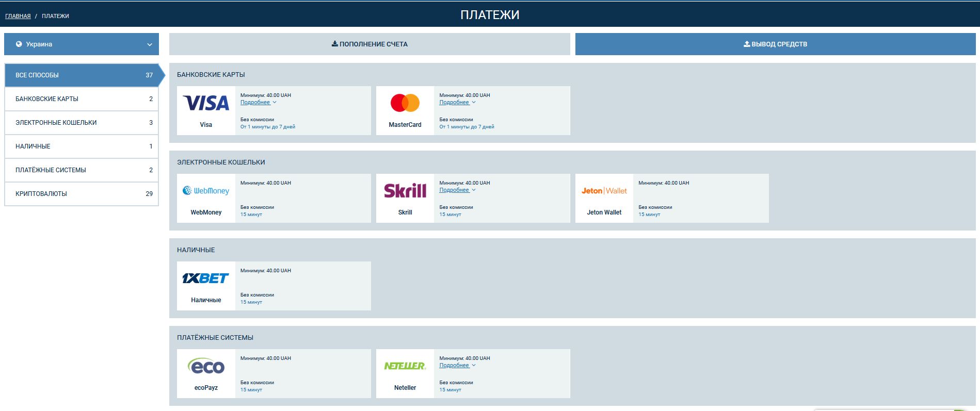This screenshot has height=411, width=980.
Task: Click the Платежи breadcrumb text
Action: [x=55, y=16]
